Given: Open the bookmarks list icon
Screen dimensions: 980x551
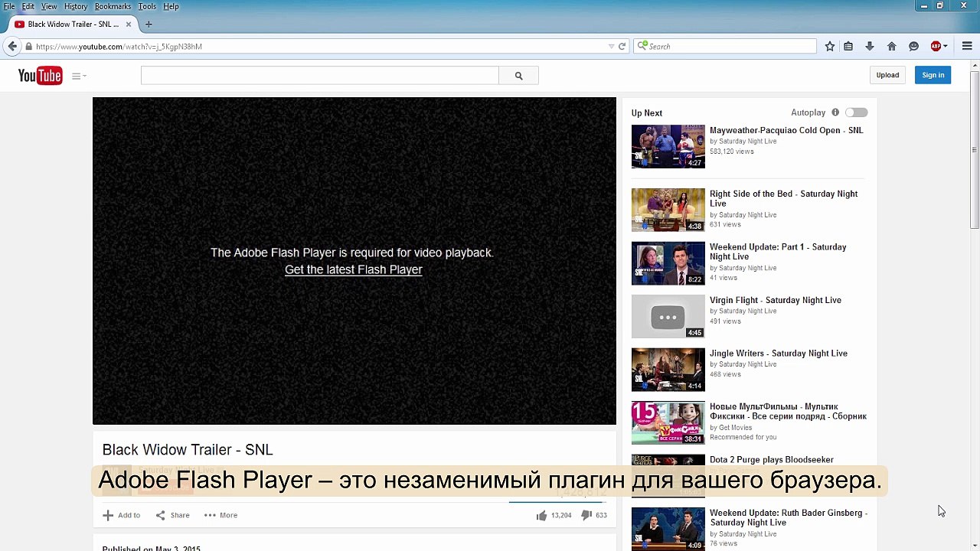Looking at the screenshot, I should (x=848, y=47).
